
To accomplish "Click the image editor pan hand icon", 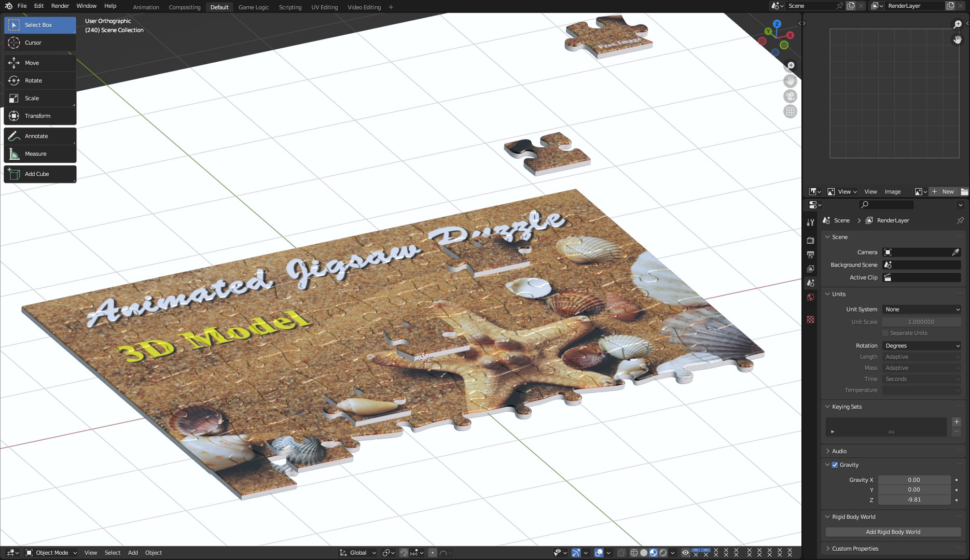I will 958,39.
